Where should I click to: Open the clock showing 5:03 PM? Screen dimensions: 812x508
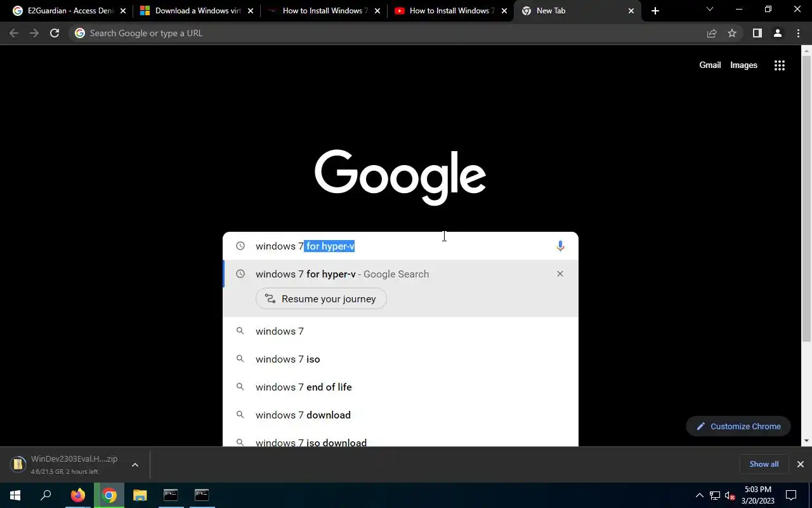758,495
